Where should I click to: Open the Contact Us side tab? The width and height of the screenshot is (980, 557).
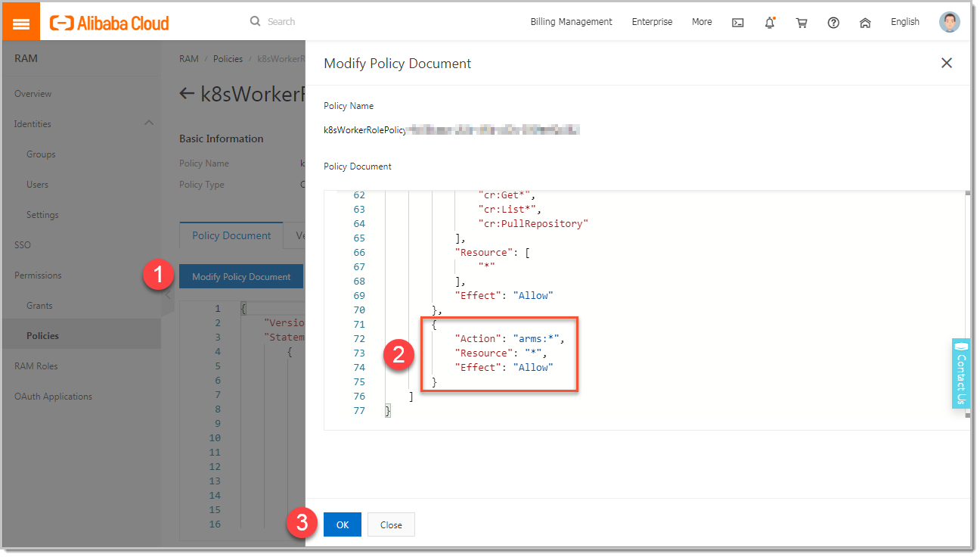[x=961, y=374]
